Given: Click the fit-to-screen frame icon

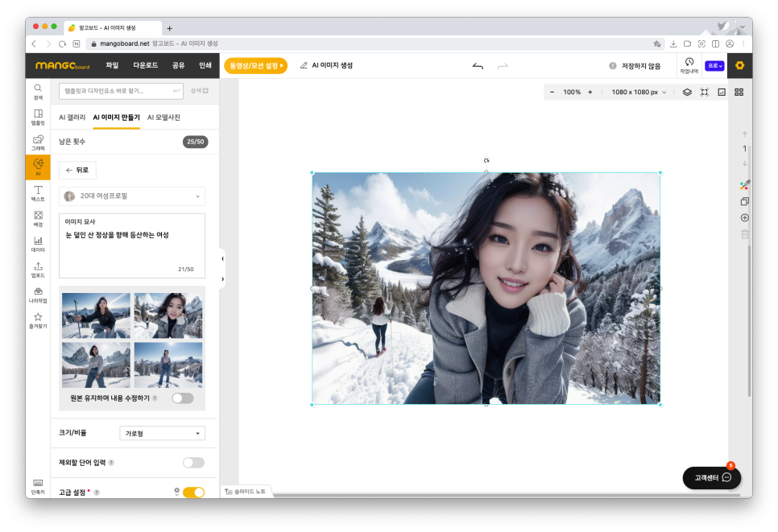Looking at the screenshot, I should pyautogui.click(x=705, y=93).
